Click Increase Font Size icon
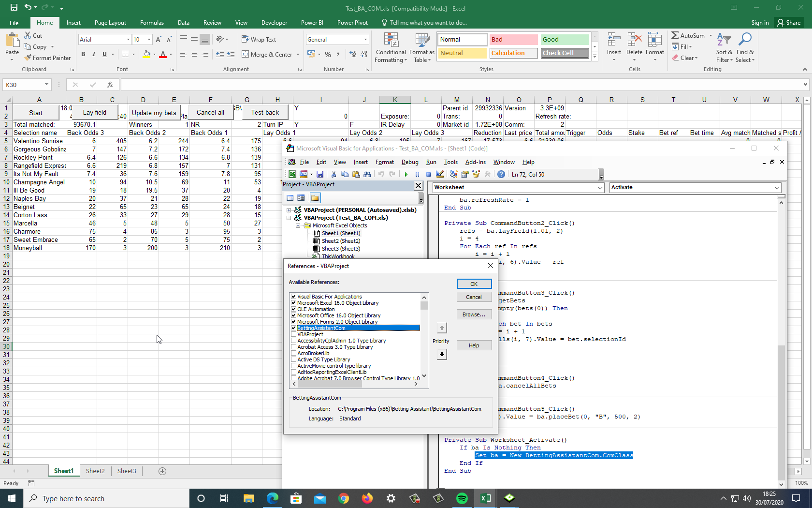Viewport: 812px width, 508px height. pyautogui.click(x=159, y=40)
